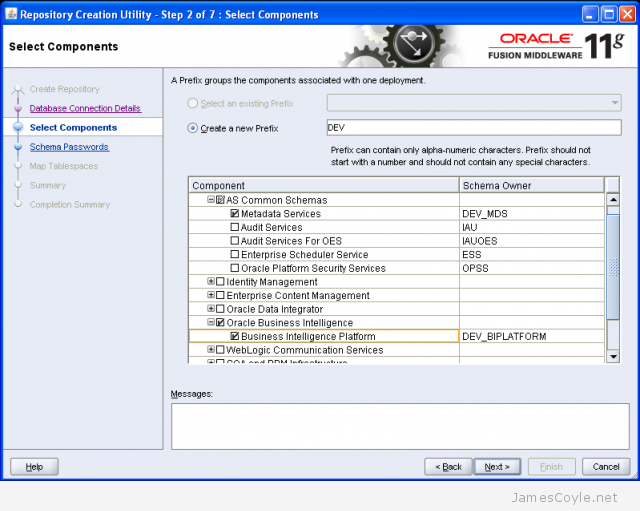Click the Cancel button

click(x=606, y=467)
